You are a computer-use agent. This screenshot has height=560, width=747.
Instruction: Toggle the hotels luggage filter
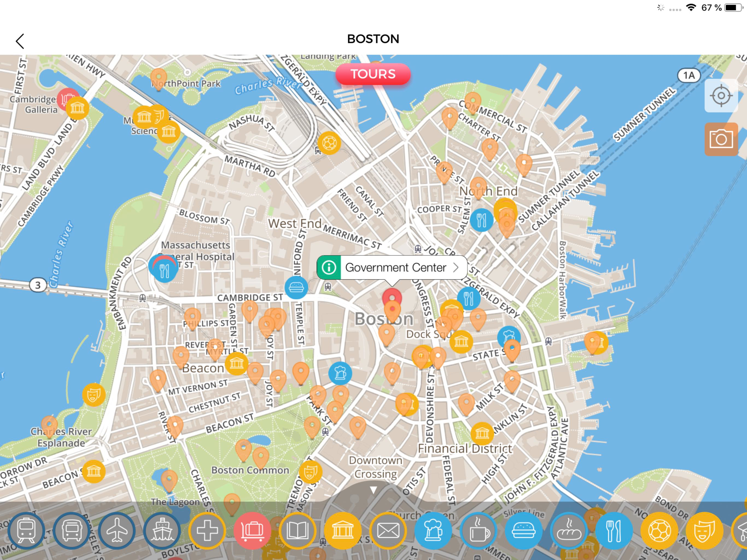click(252, 531)
